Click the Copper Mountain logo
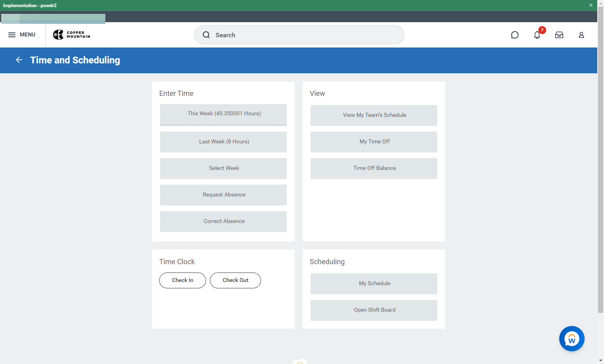The height and width of the screenshot is (364, 604). point(72,35)
